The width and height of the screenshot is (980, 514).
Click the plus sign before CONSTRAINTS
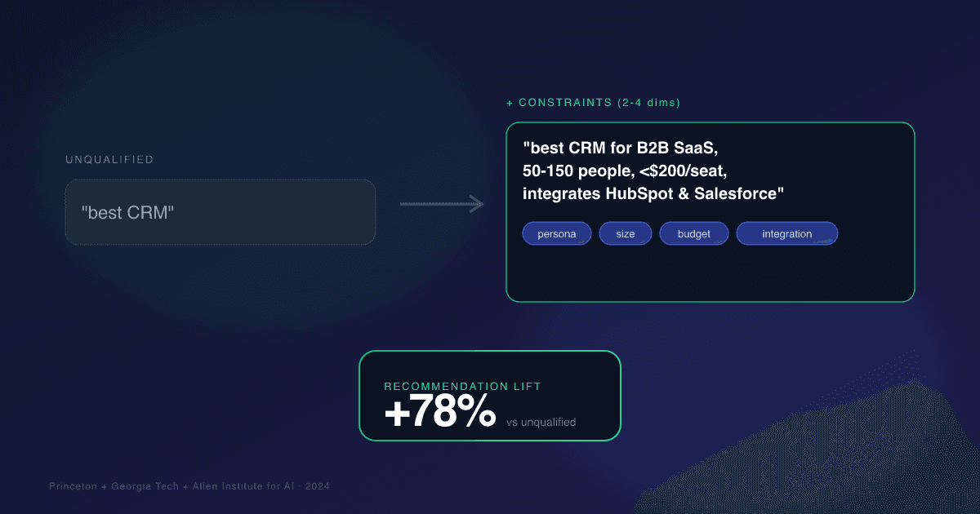pyautogui.click(x=510, y=104)
